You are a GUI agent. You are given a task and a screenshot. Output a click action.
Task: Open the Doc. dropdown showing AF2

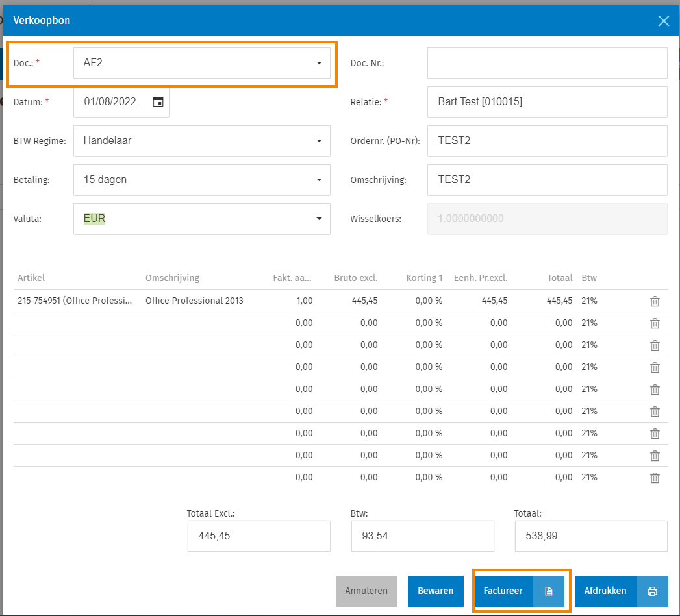[x=201, y=63]
